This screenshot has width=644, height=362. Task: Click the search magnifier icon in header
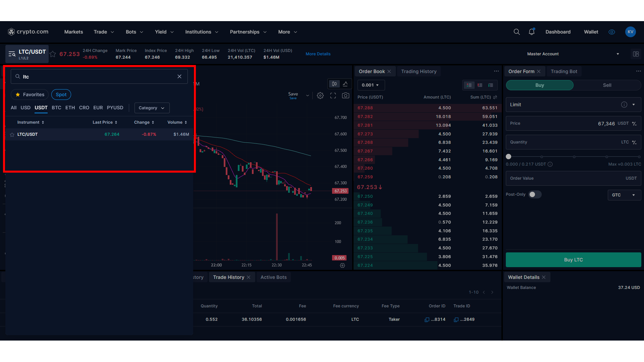[x=517, y=32]
